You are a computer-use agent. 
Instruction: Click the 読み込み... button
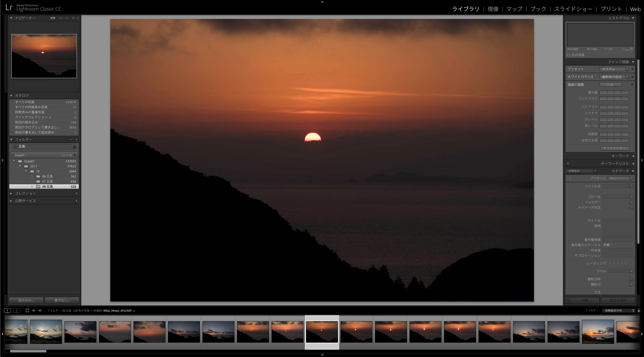[x=26, y=300]
